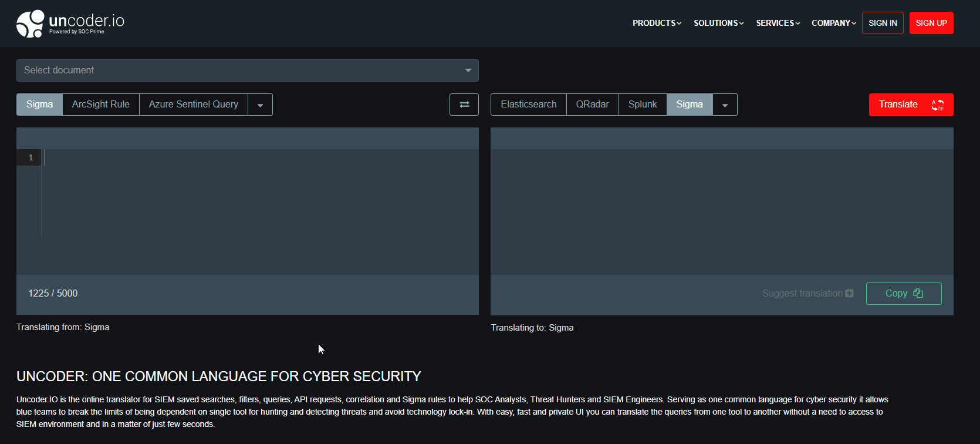Click the SIGN UP button
Viewport: 980px width, 444px height.
pos(931,23)
